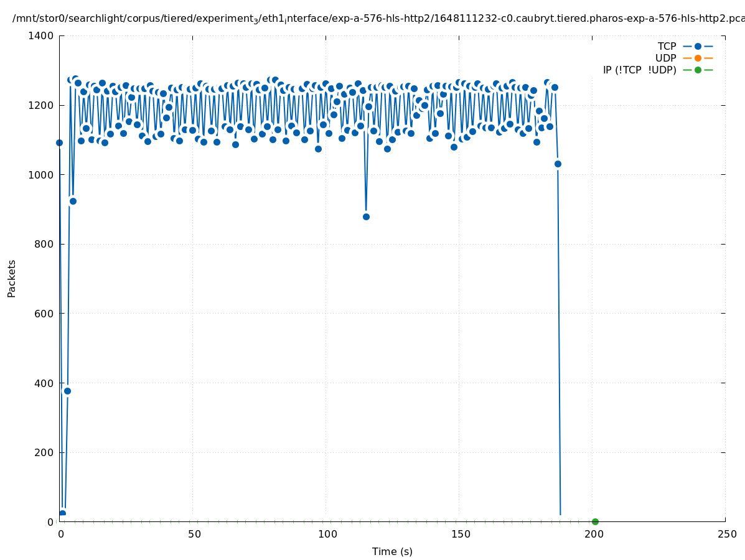
Task: Click the lowest TCP point near time zero
Action: coord(62,513)
